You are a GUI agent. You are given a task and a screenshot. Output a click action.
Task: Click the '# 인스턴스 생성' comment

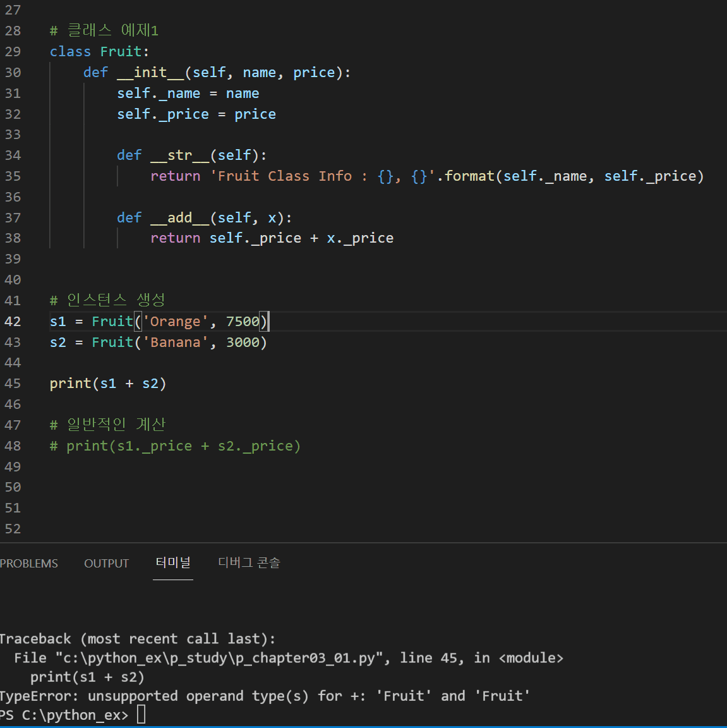point(107,300)
